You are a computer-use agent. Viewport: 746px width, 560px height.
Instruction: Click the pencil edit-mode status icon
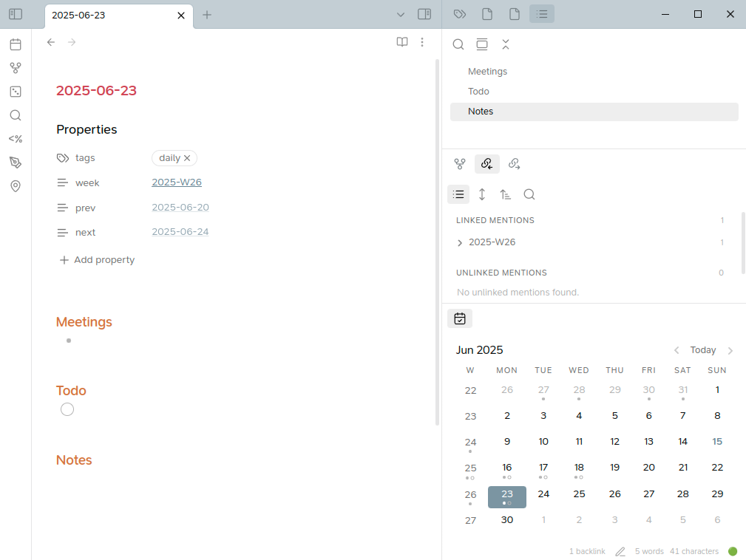tap(620, 551)
